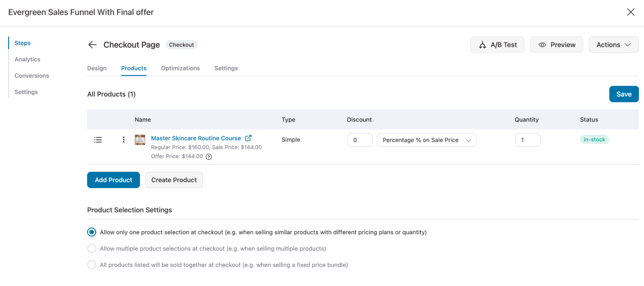
Task: Open the Optimizations tab
Action: coord(180,68)
